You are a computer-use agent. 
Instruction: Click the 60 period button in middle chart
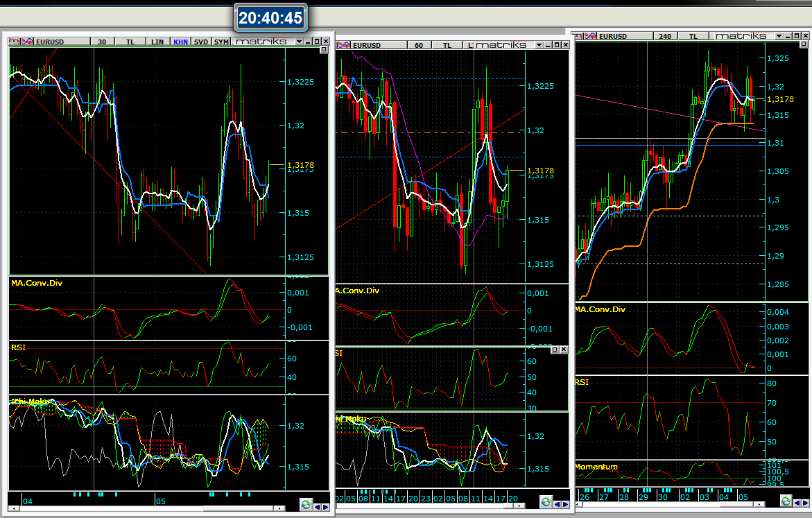click(419, 45)
